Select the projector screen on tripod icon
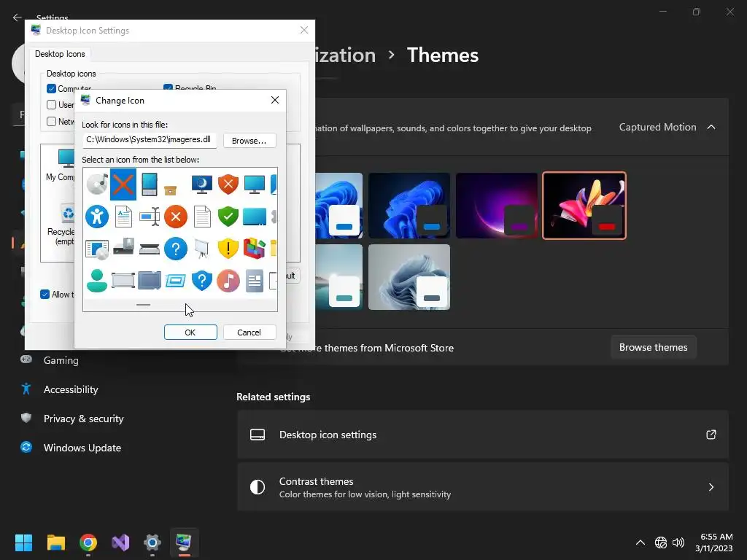Image resolution: width=747 pixels, height=560 pixels. pyautogui.click(x=202, y=249)
